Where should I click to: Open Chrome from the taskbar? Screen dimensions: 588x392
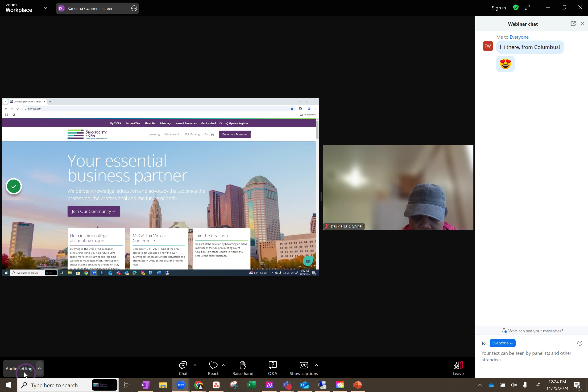[x=199, y=385]
